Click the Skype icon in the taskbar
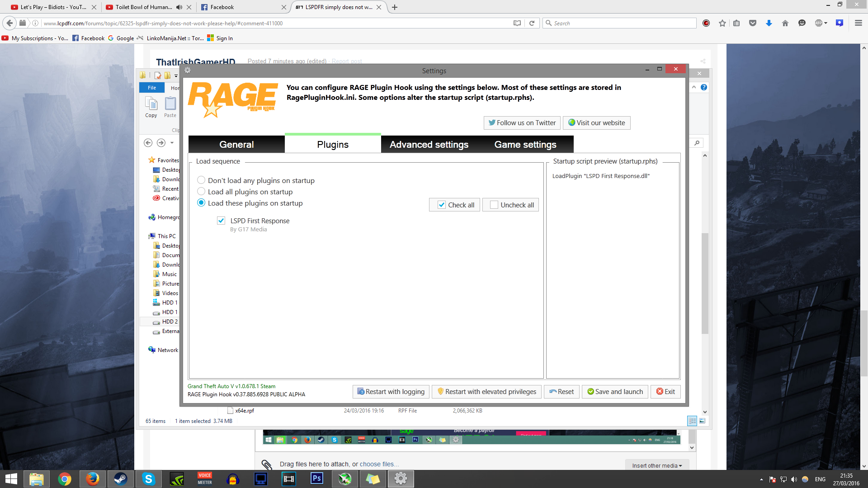This screenshot has width=868, height=488. pos(148,479)
